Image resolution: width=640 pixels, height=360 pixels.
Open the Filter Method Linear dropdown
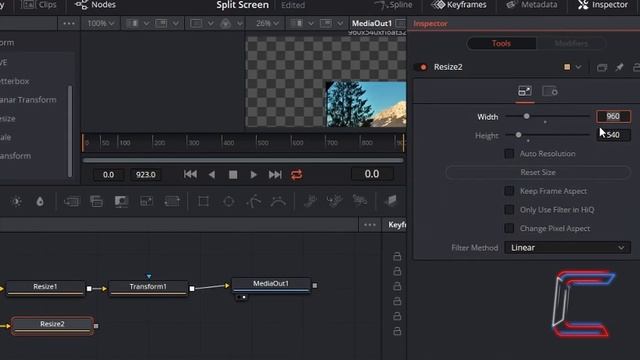(x=567, y=248)
